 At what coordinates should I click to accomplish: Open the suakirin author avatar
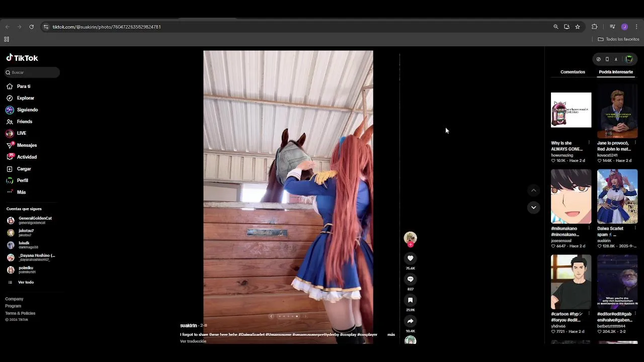coord(411,238)
